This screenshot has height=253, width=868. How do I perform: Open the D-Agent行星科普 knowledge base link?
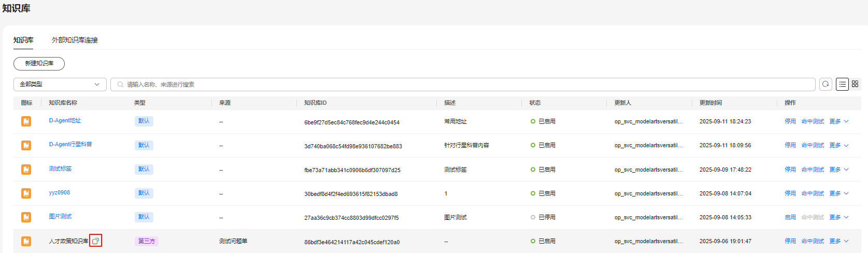(x=70, y=145)
